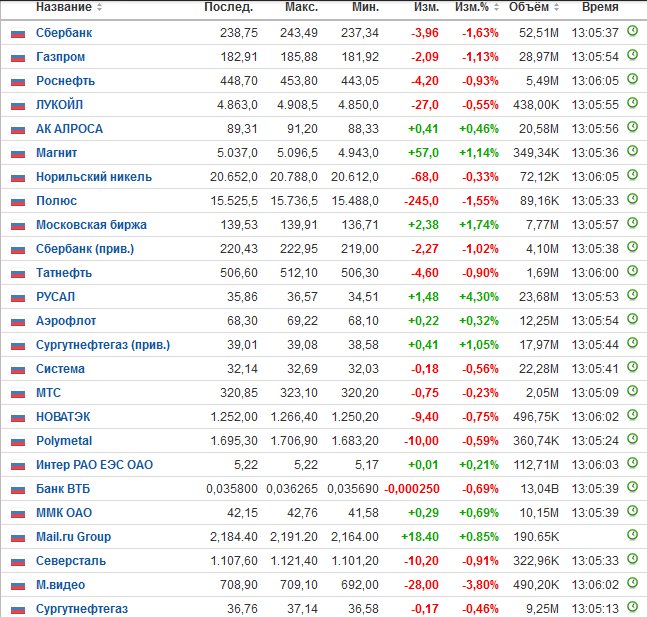647x617 pixels.
Task: Click the clock icon in the М.видео row
Action: (x=632, y=582)
